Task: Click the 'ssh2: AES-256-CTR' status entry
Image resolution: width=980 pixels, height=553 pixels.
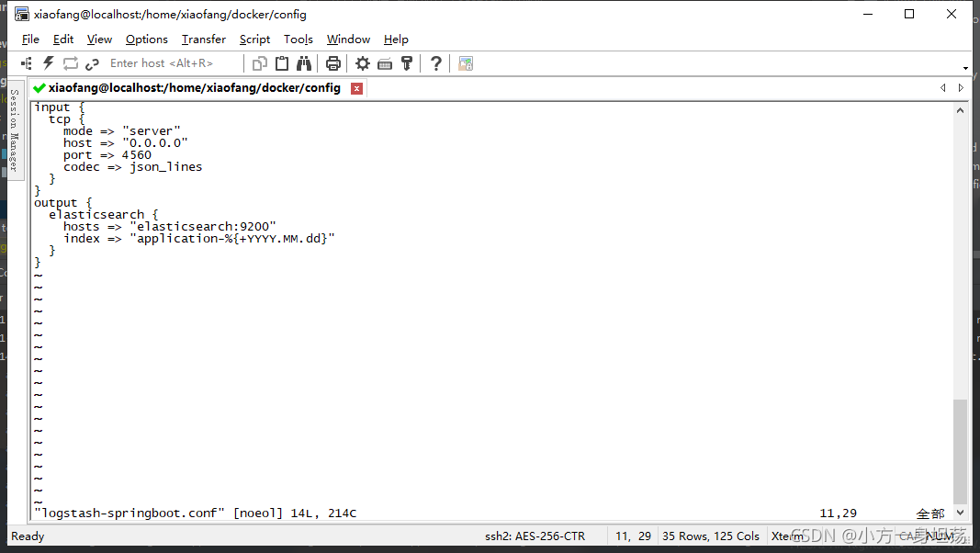Action: click(x=535, y=536)
